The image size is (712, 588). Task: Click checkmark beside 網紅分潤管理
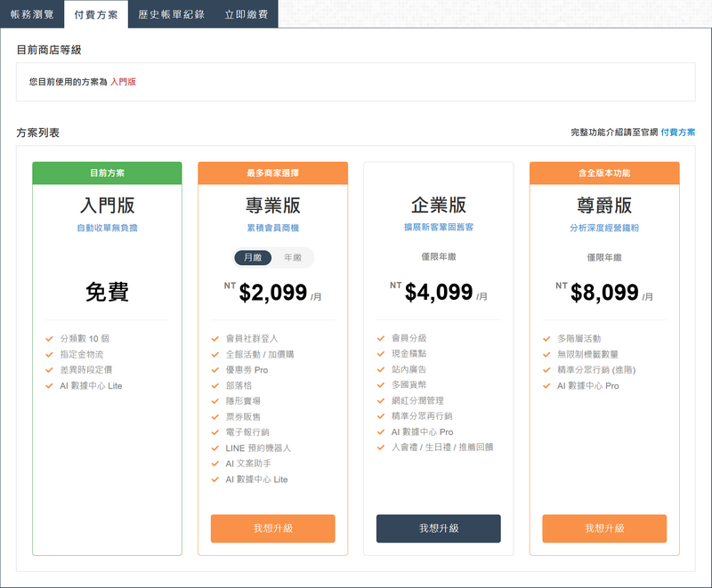[x=381, y=401]
